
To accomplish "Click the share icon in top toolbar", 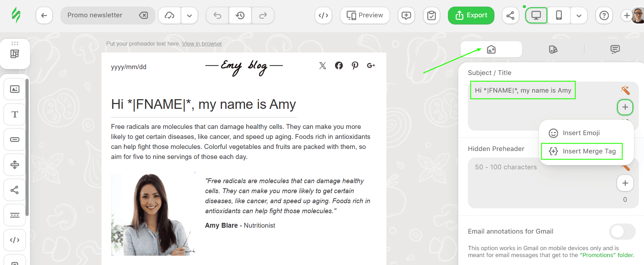I will (510, 15).
